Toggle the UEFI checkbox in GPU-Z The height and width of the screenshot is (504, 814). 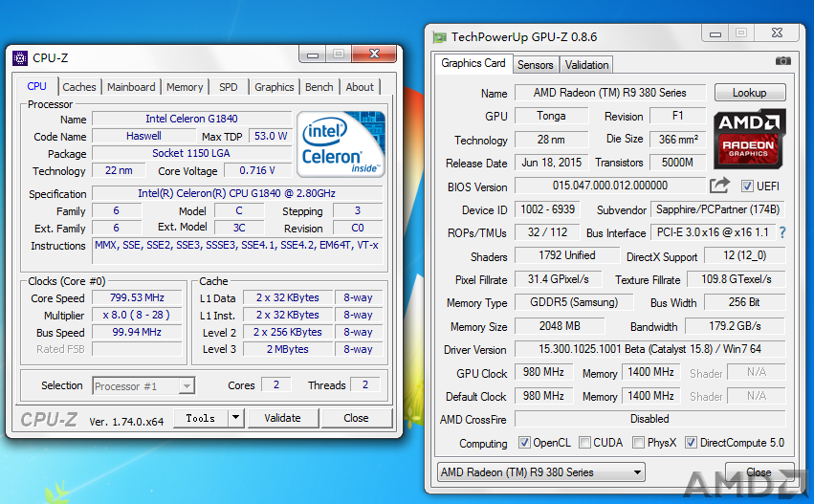tap(747, 186)
